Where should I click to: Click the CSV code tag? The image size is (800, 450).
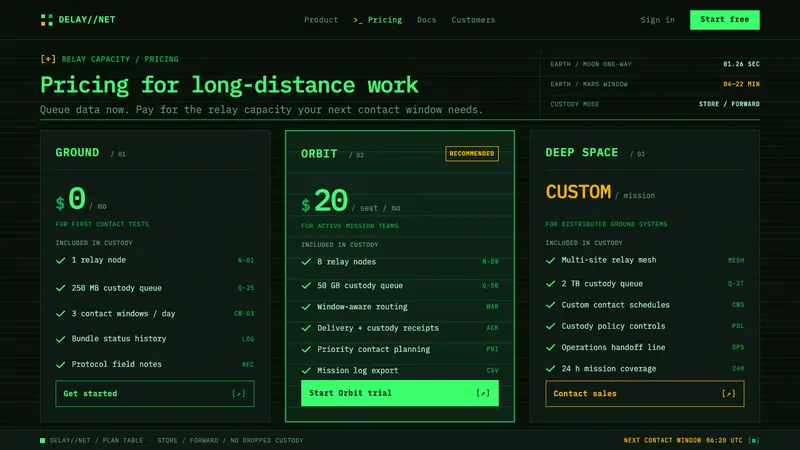click(x=492, y=370)
